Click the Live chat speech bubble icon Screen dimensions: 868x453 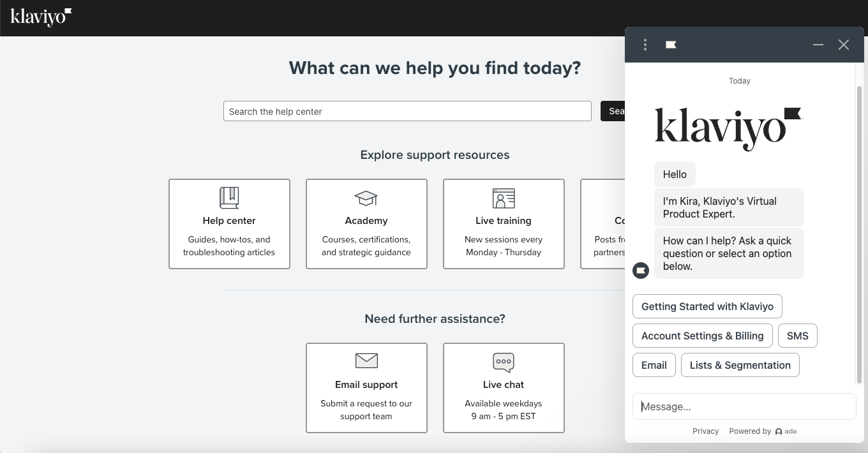(x=504, y=362)
